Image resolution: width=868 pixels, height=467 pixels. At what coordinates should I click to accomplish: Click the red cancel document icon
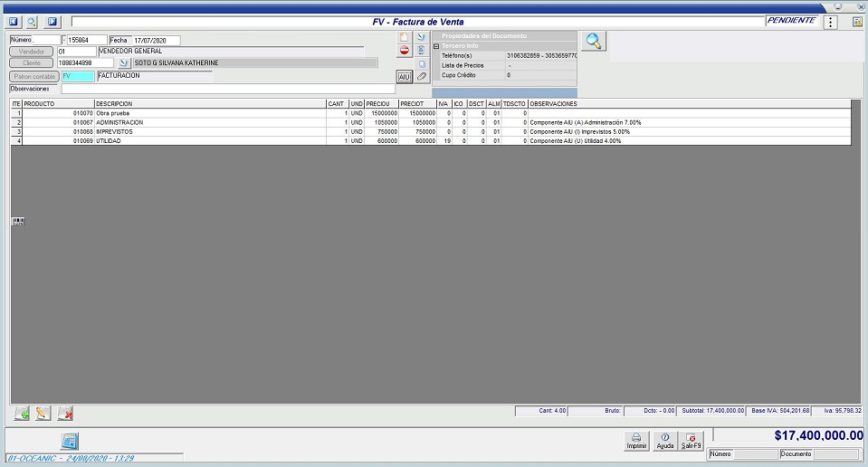(405, 51)
